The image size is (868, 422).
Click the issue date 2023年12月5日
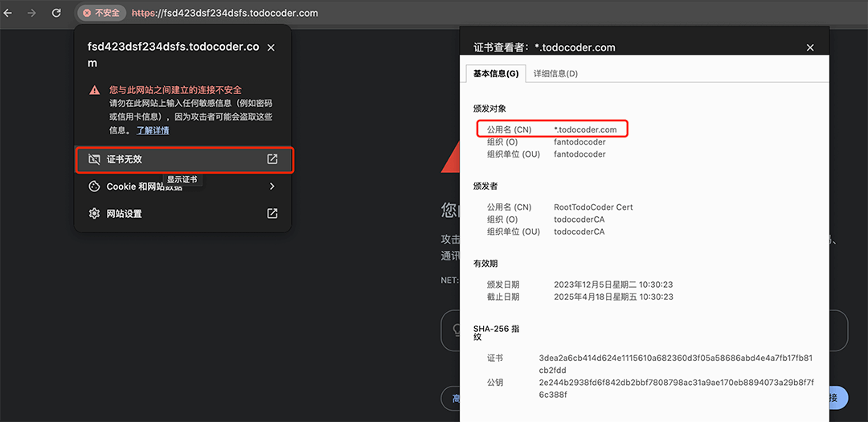(613, 285)
